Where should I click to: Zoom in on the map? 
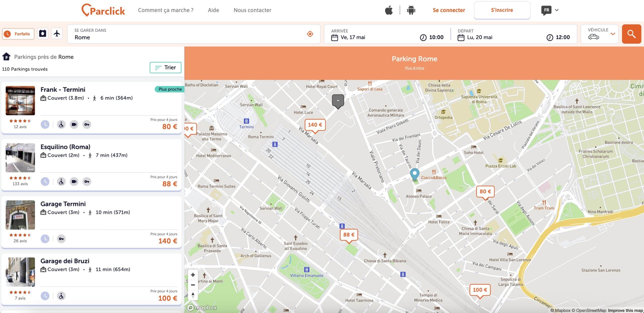pyautogui.click(x=193, y=275)
